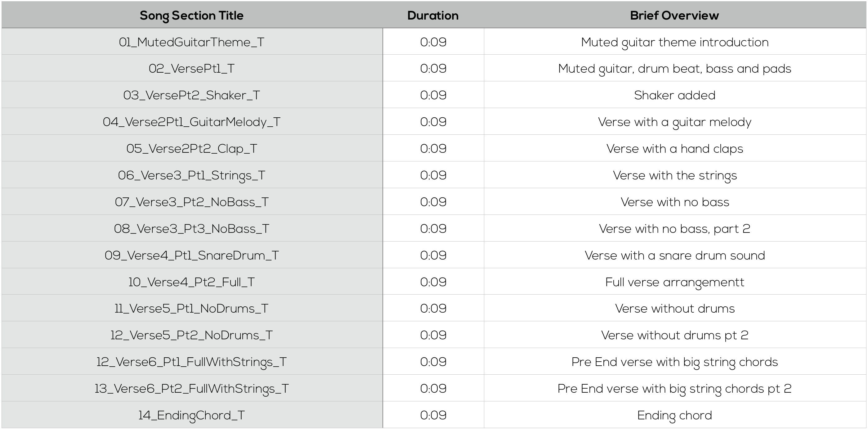Viewport: 868px width, 429px height.
Task: Click the duration of the 11_Verse5_Pt1_NoDrums_T row
Action: tap(433, 309)
